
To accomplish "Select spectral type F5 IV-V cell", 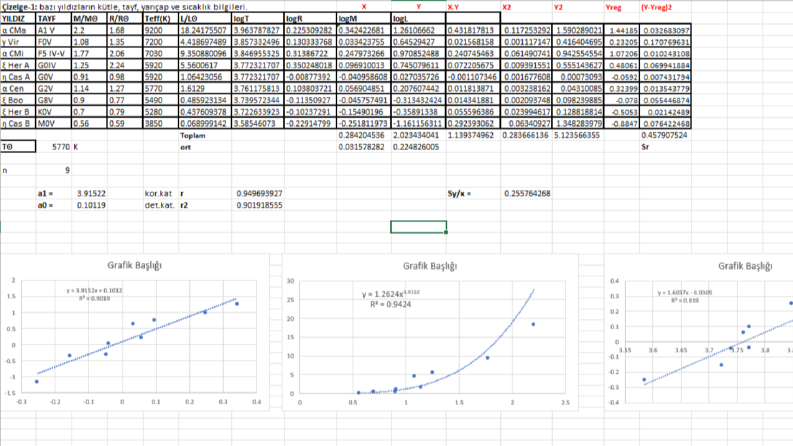I will (x=54, y=54).
